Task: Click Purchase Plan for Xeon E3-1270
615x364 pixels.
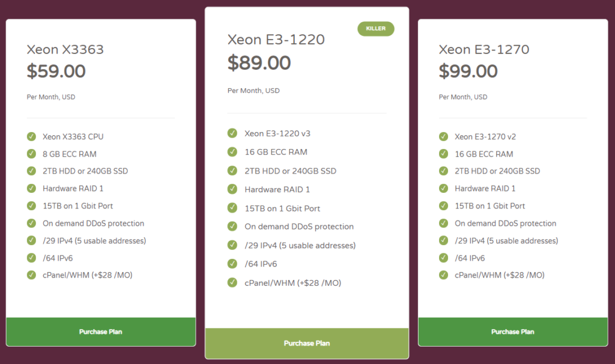Action: (512, 332)
